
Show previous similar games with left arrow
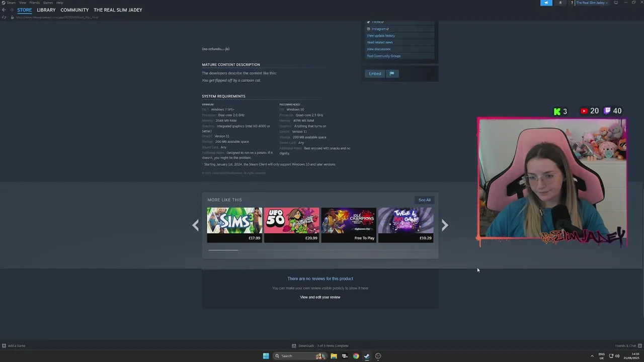point(196,225)
